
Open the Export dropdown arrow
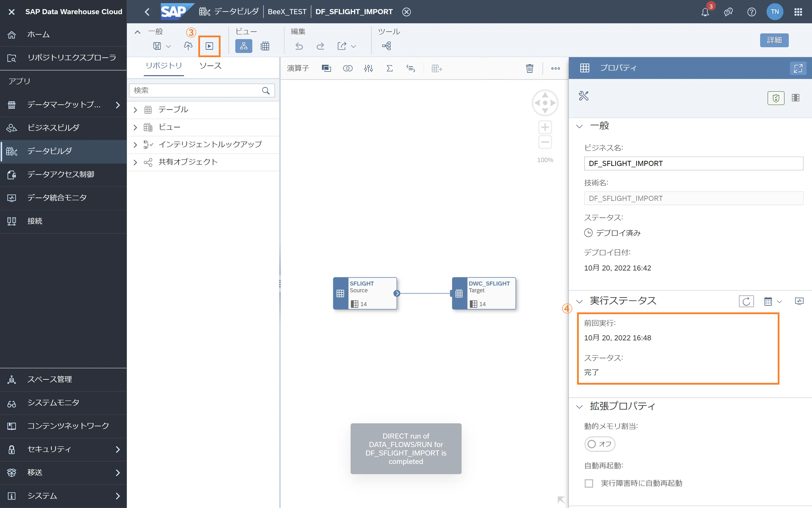(x=353, y=46)
